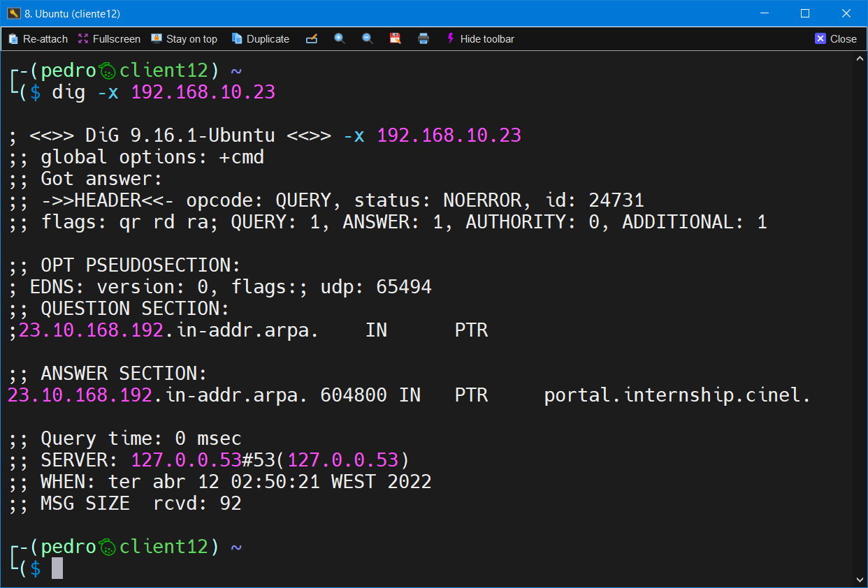Click inside the terminal at the shell prompt
The height and width of the screenshot is (588, 868).
57,568
